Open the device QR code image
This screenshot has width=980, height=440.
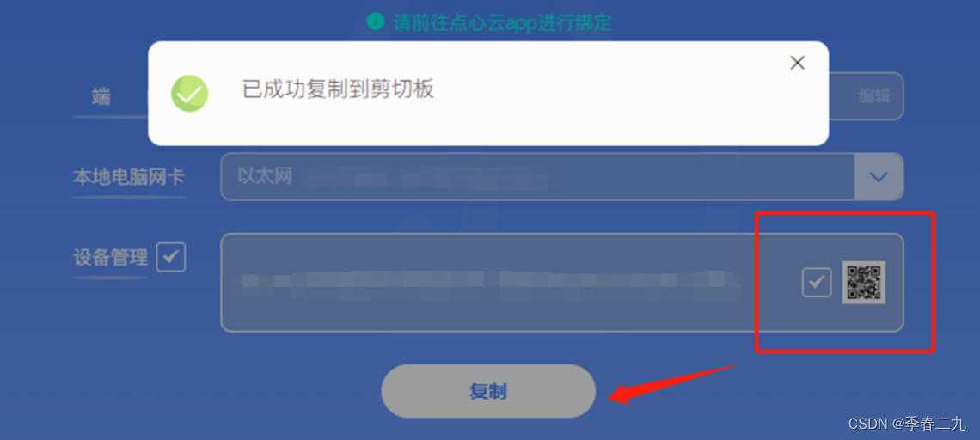(864, 282)
